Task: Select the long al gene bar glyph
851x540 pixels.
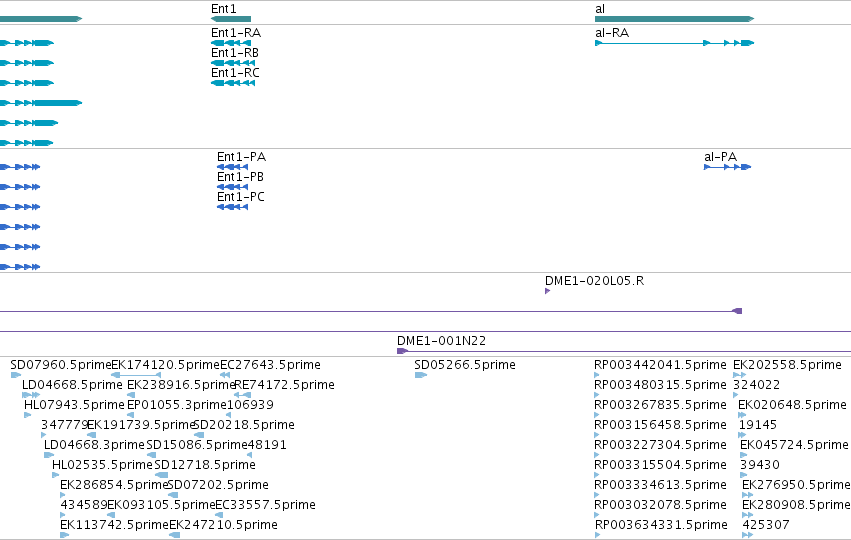Action: pos(675,19)
